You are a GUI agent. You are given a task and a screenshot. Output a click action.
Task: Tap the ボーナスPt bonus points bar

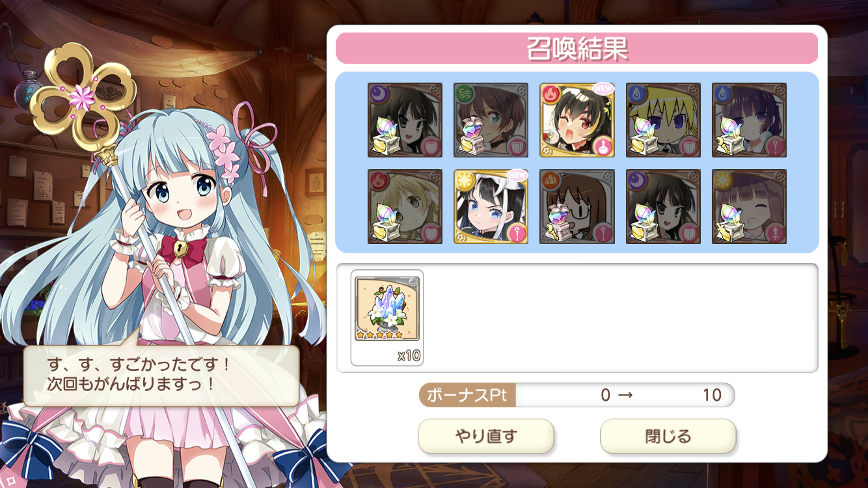pos(576,395)
